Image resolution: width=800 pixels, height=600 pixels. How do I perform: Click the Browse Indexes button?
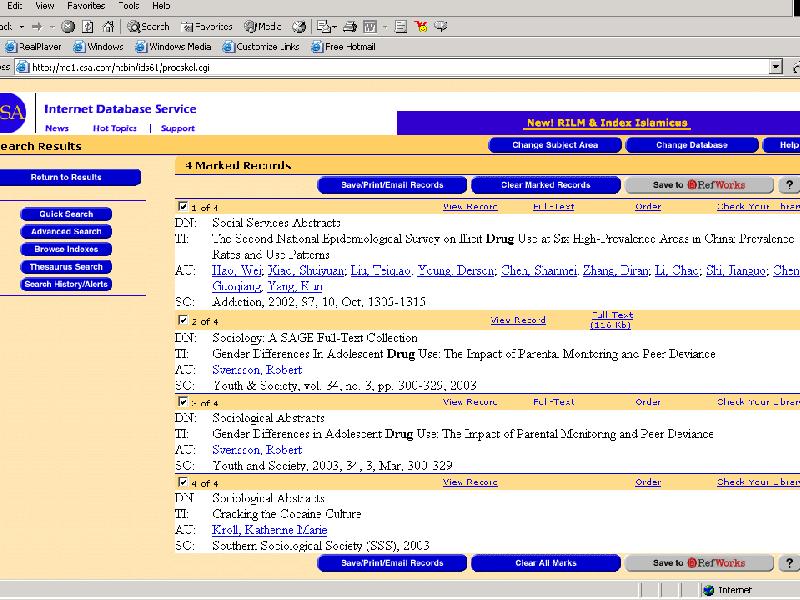pyautogui.click(x=66, y=249)
